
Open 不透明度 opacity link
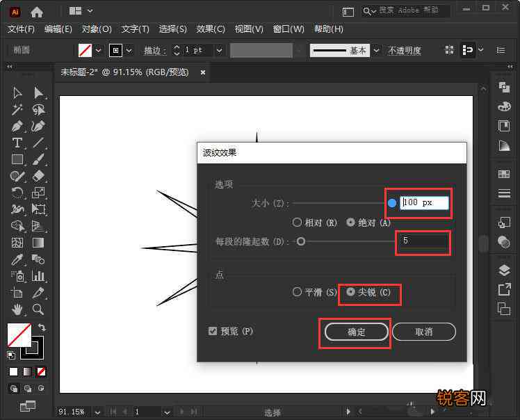pos(405,51)
